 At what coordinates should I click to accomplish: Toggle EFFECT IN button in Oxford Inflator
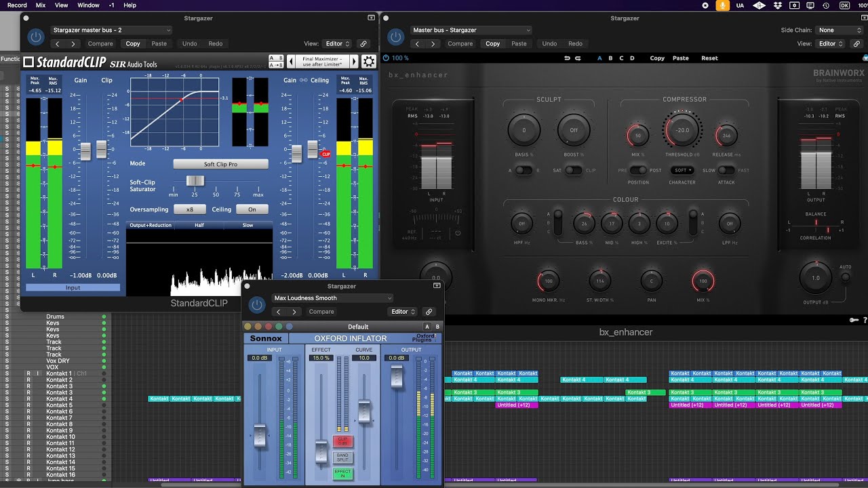[342, 473]
